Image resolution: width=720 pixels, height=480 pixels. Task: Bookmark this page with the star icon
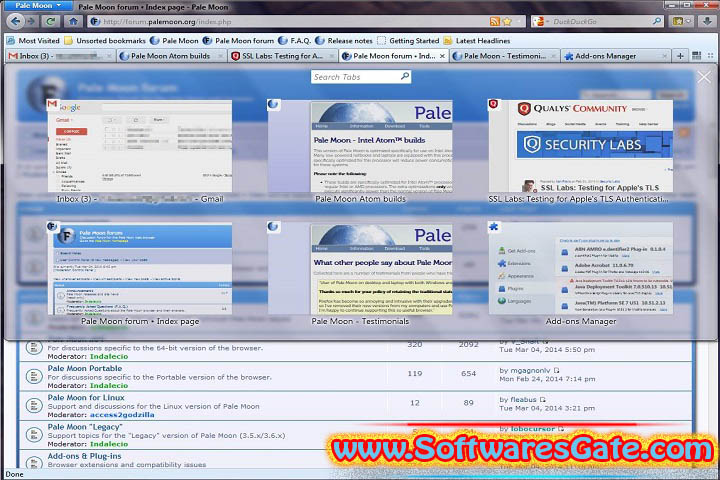tap(507, 21)
